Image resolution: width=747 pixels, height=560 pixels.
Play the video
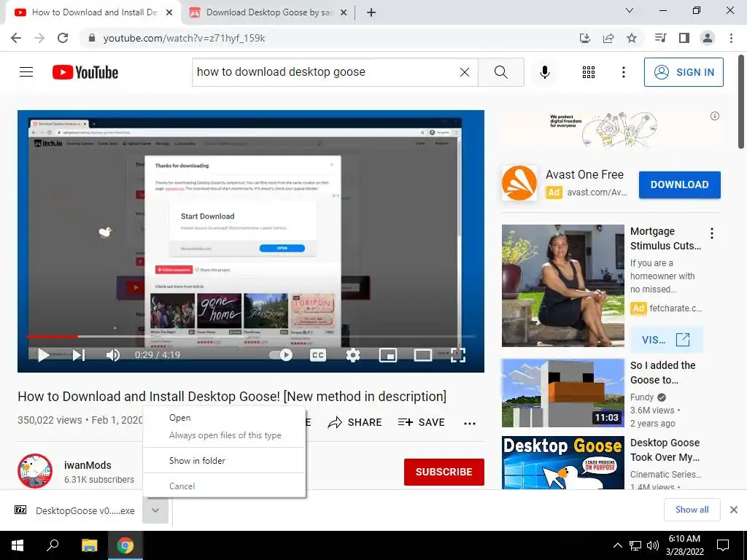[x=43, y=355]
